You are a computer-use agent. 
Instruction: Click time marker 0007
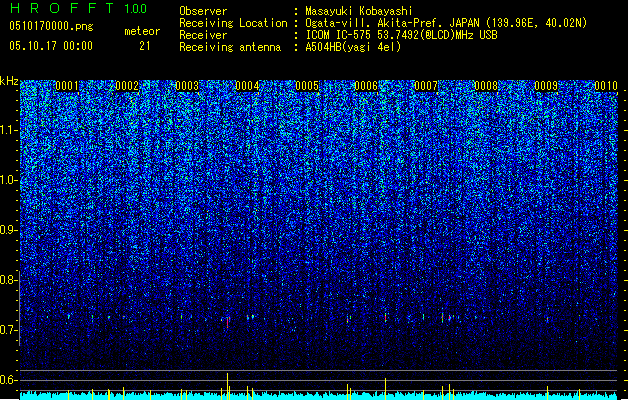pyautogui.click(x=426, y=86)
